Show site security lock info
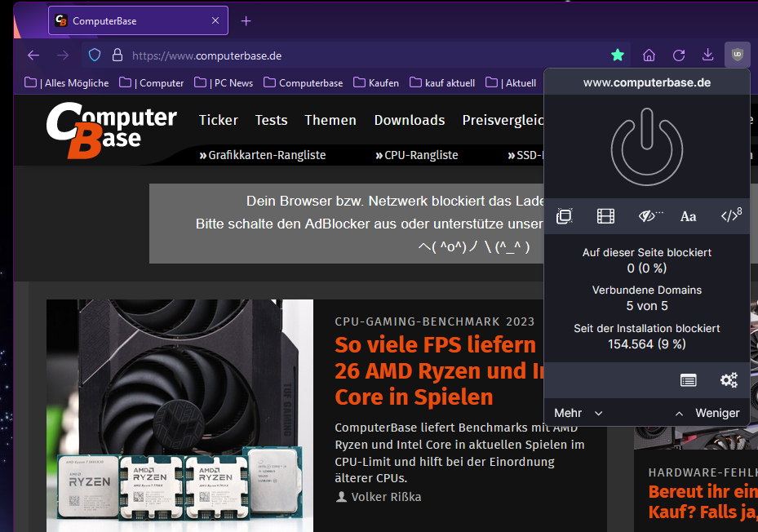 click(117, 55)
